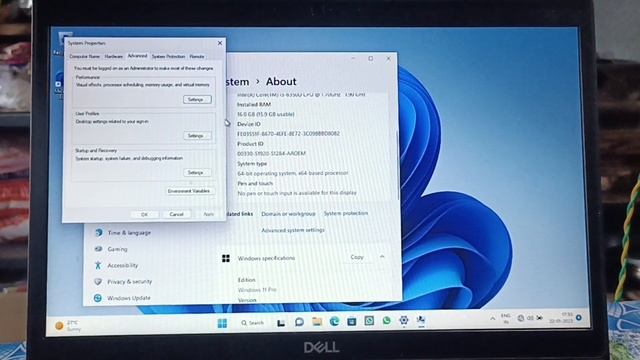Click the Product ID value text
The height and width of the screenshot is (360, 640).
pyautogui.click(x=271, y=153)
